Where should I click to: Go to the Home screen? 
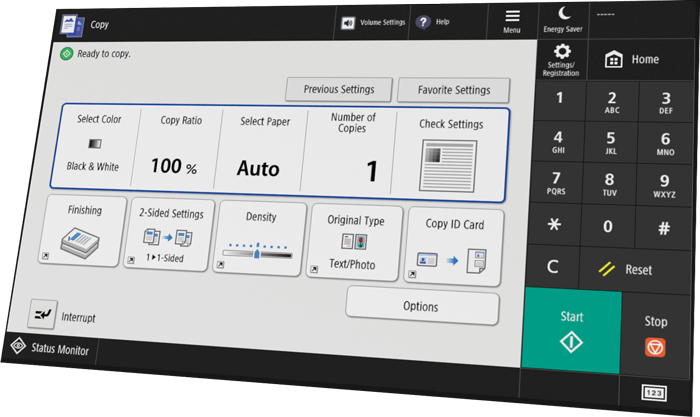[633, 60]
